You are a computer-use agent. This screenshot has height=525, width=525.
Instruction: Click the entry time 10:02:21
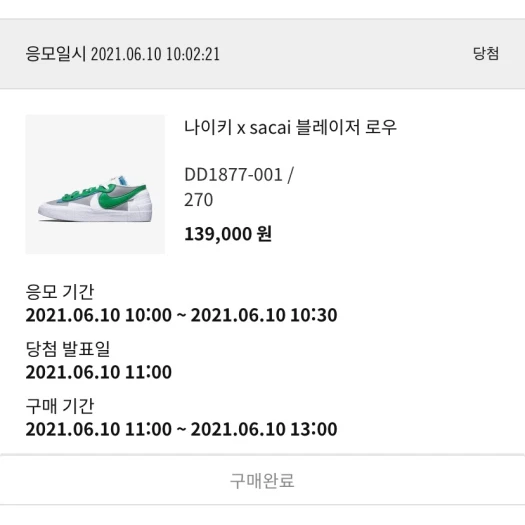coord(193,54)
